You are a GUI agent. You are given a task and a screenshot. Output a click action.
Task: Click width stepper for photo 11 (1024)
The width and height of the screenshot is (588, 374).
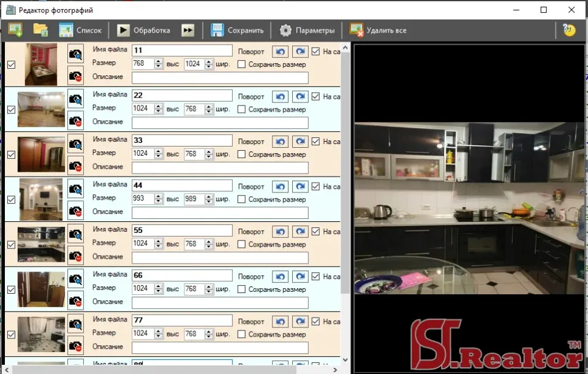[209, 64]
